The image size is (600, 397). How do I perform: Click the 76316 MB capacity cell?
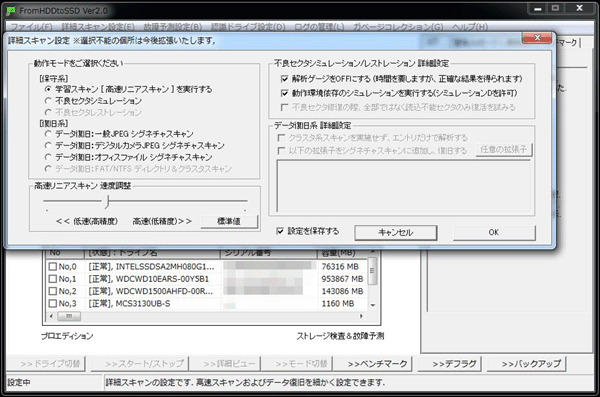click(x=340, y=266)
